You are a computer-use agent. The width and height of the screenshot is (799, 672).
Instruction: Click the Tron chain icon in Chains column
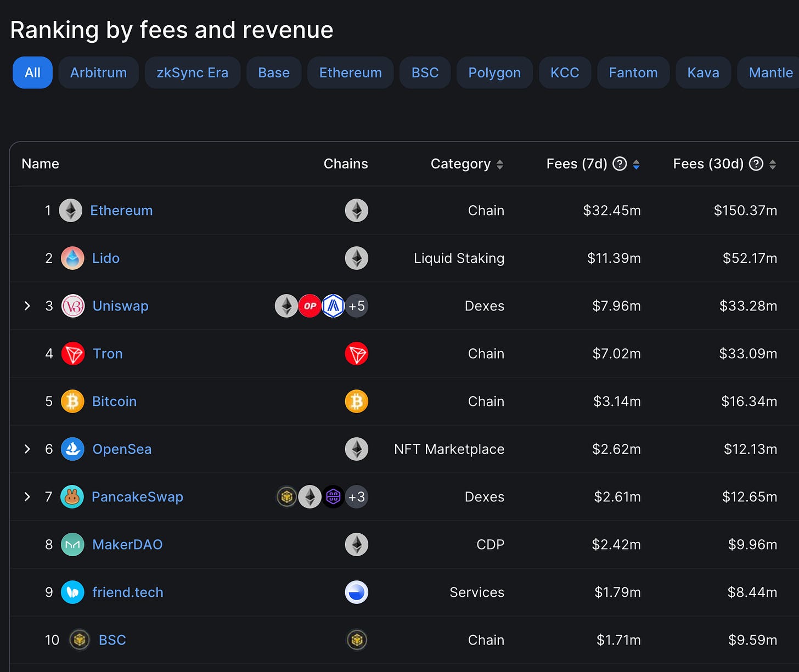[x=357, y=354]
